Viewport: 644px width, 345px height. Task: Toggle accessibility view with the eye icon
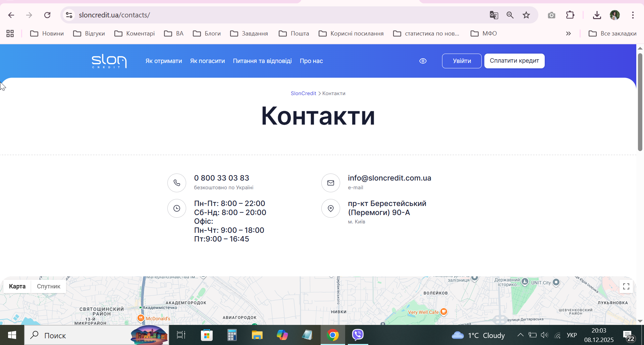tap(423, 61)
